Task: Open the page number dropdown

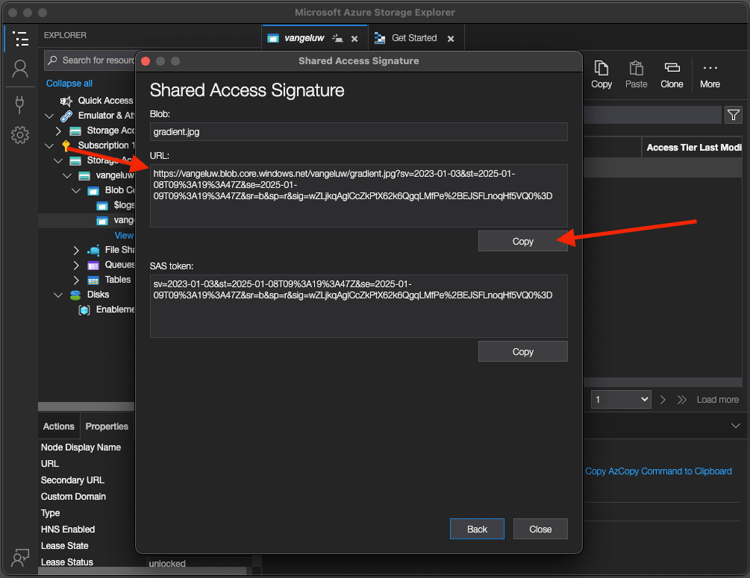Action: pos(621,400)
